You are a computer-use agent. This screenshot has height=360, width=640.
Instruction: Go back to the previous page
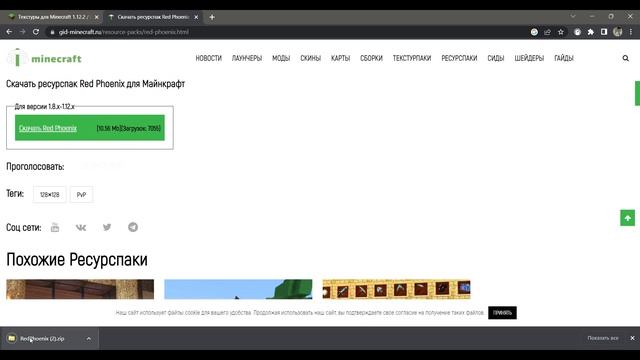pos(9,32)
